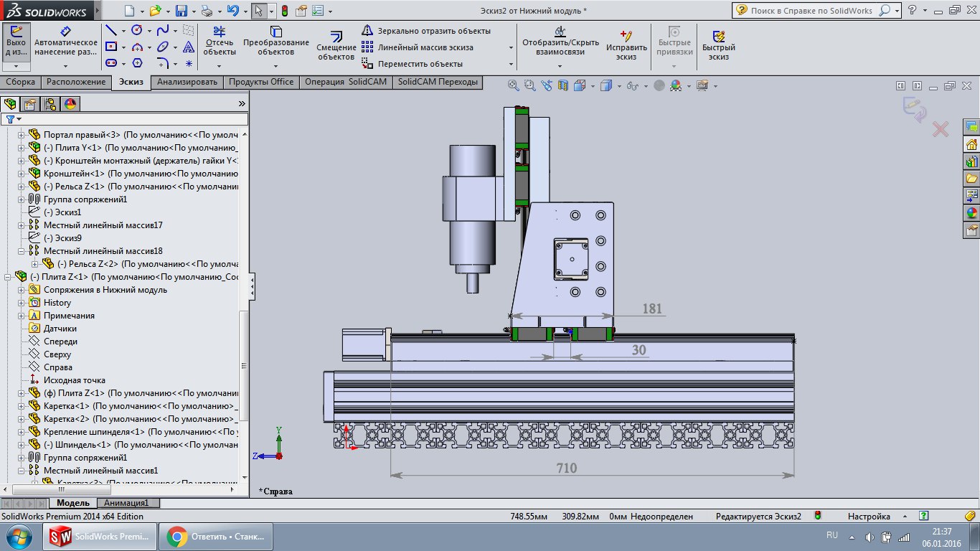This screenshot has width=980, height=551.
Task: Select the Line sketch tool
Action: [x=111, y=30]
